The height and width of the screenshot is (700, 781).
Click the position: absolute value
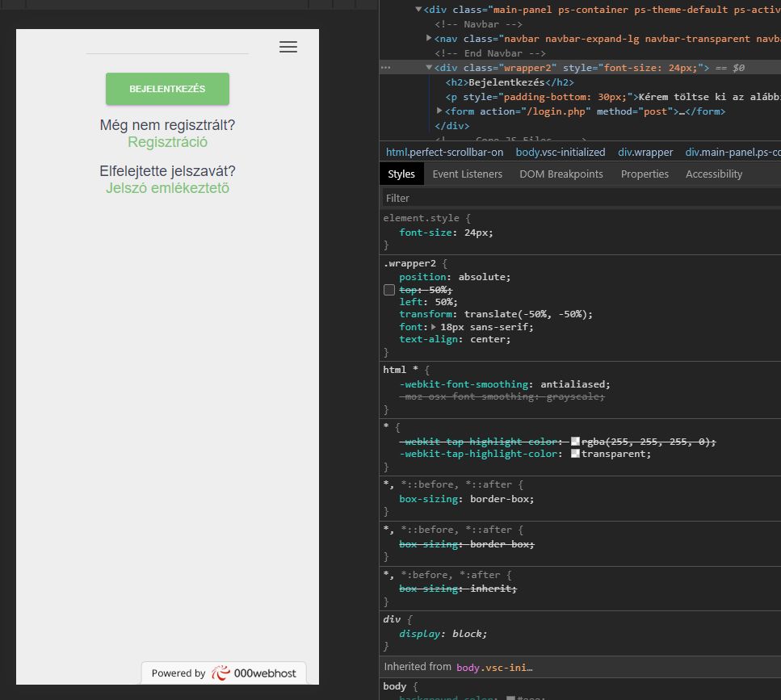(x=485, y=277)
